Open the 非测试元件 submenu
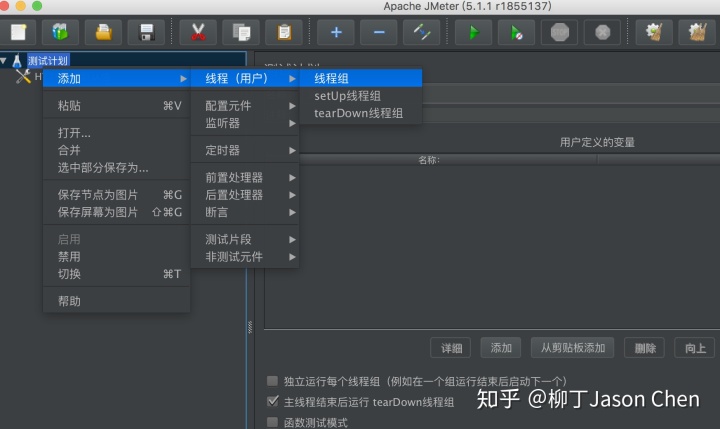The image size is (720, 429). coord(245,257)
